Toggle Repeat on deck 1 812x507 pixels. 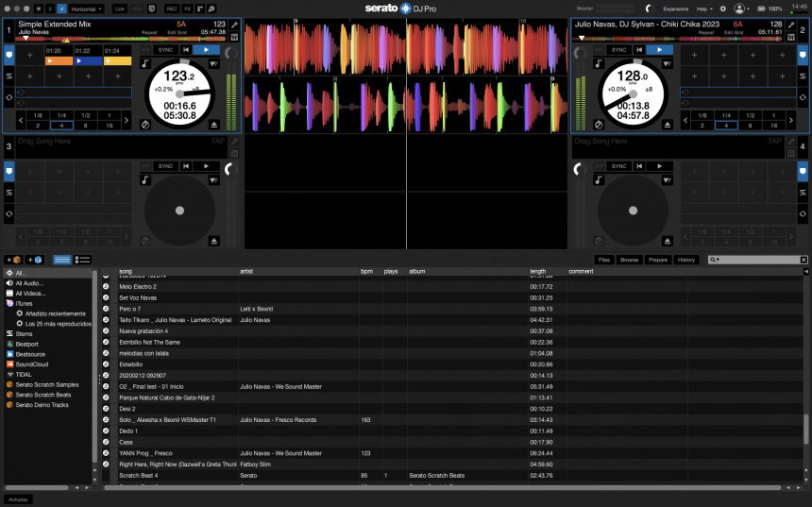click(x=149, y=32)
